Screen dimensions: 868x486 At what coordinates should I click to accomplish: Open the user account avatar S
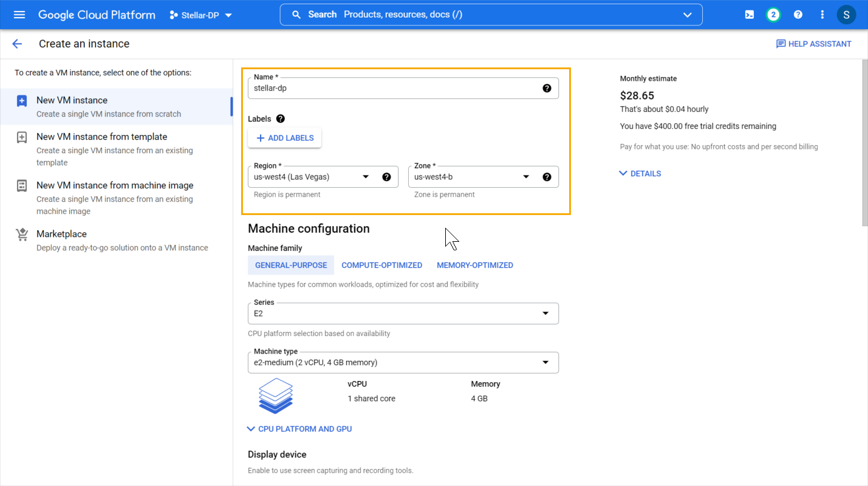click(846, 15)
